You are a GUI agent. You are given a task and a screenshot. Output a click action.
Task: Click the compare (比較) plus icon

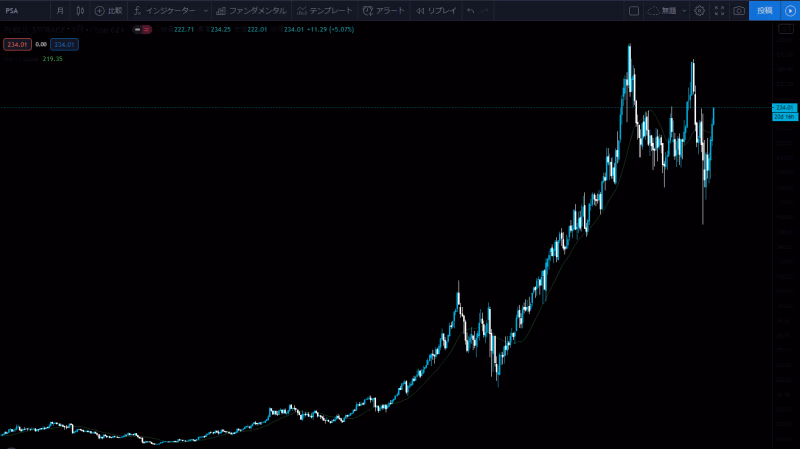tap(100, 10)
